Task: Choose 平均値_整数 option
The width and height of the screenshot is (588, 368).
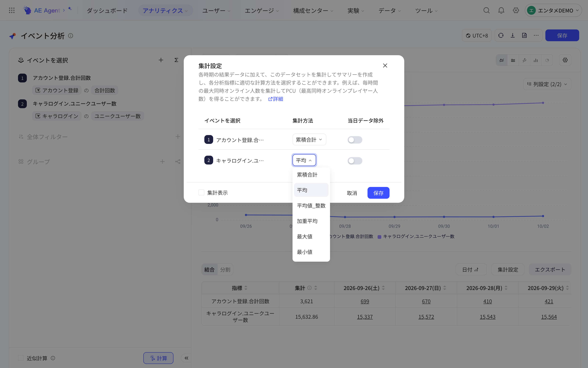Action: pyautogui.click(x=311, y=205)
